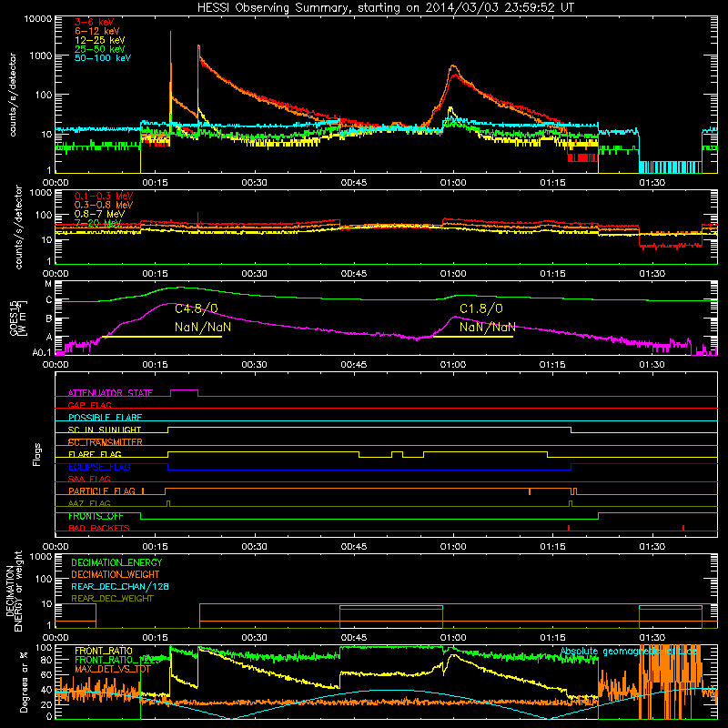Click the 'GAP_FLAG' flag label
Screen dimensions: 728x728
89,405
